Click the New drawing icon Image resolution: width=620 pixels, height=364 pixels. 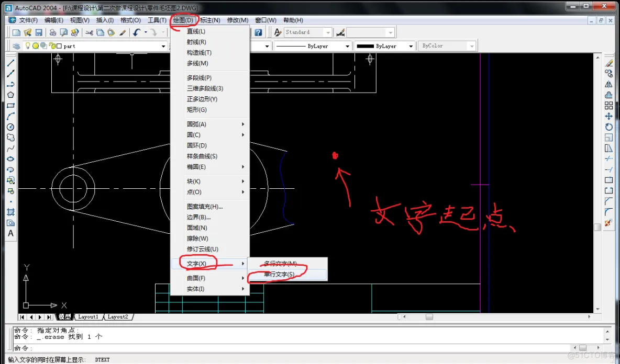(16, 32)
